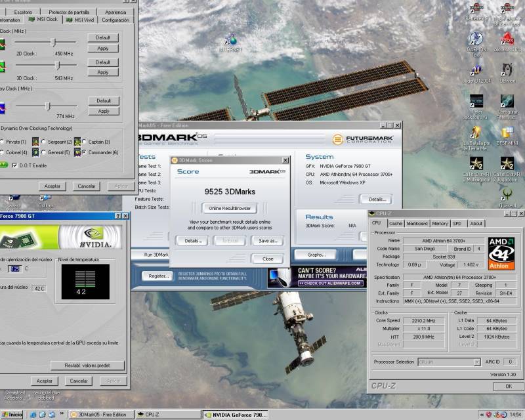The image size is (525, 420).
Task: Launch the Quake 4 desktop shortcut
Action: (x=507, y=198)
